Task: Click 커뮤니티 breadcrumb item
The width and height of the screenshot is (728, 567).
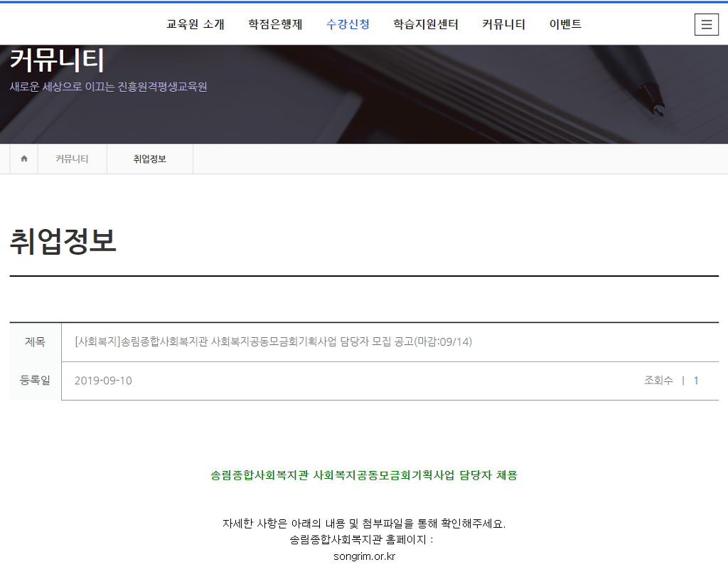Action: click(x=72, y=159)
